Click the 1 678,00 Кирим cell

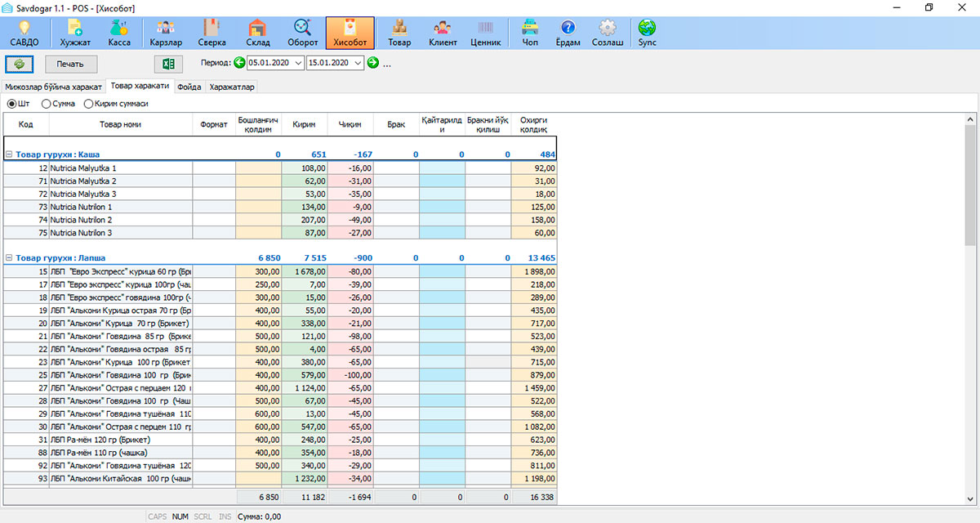coord(305,271)
